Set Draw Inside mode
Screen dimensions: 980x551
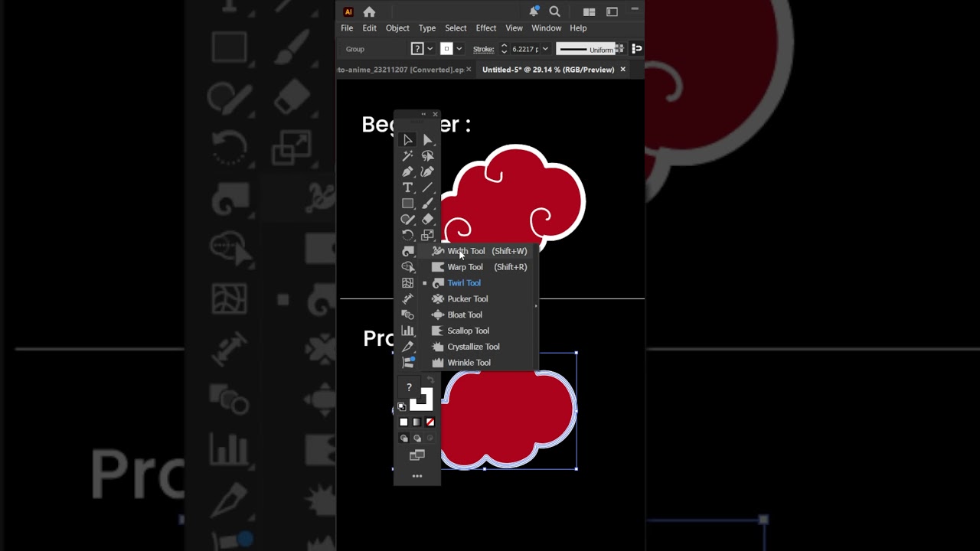tap(430, 439)
